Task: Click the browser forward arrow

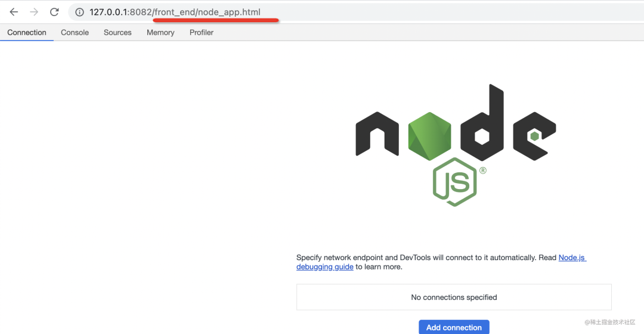Action: pos(34,12)
